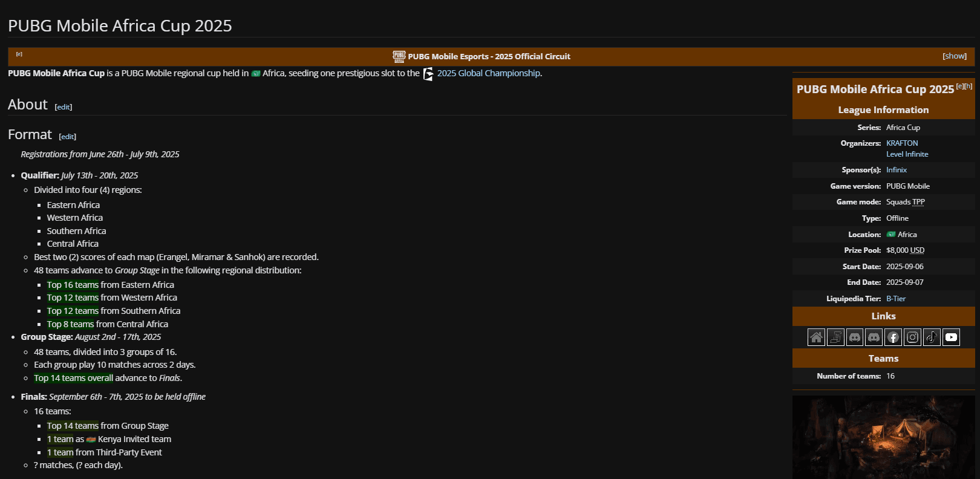This screenshot has height=479, width=980.
Task: Edit the About section
Action: coord(64,107)
